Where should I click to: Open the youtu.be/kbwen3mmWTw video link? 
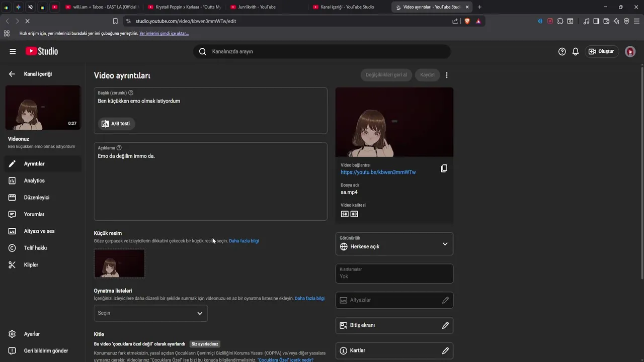[378, 172]
